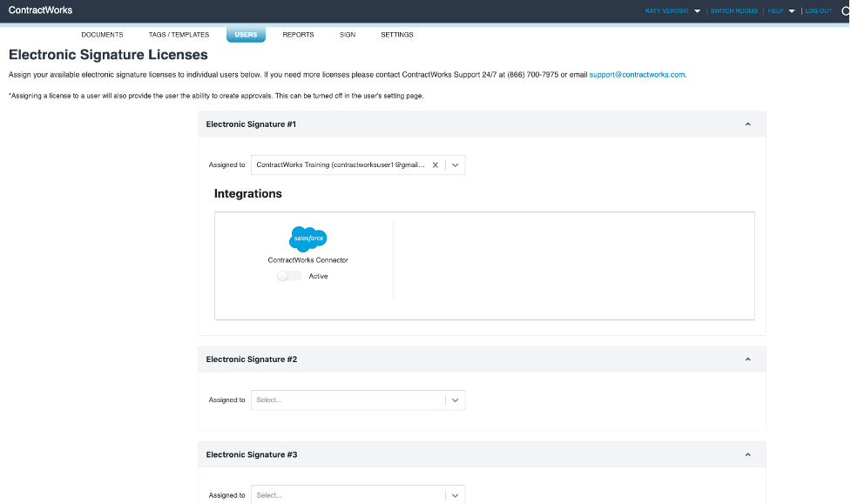Click the ContractWorks logo
This screenshot has height=504, width=851.
(x=41, y=10)
